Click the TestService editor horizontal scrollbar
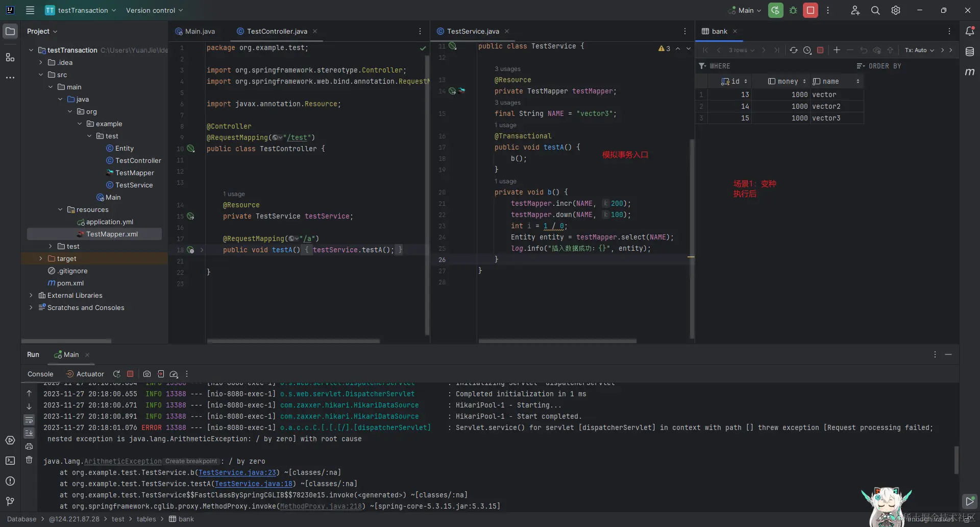This screenshot has width=980, height=527. [557, 341]
